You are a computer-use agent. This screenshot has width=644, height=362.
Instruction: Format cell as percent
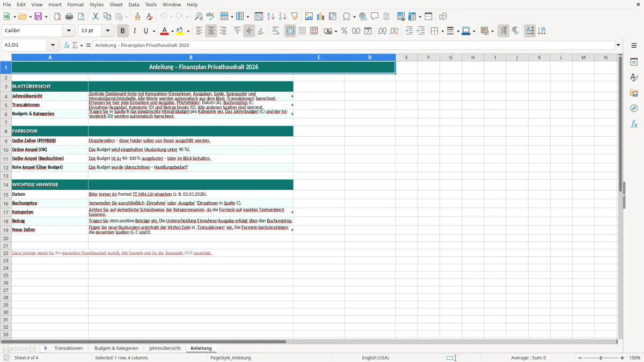coord(344,31)
